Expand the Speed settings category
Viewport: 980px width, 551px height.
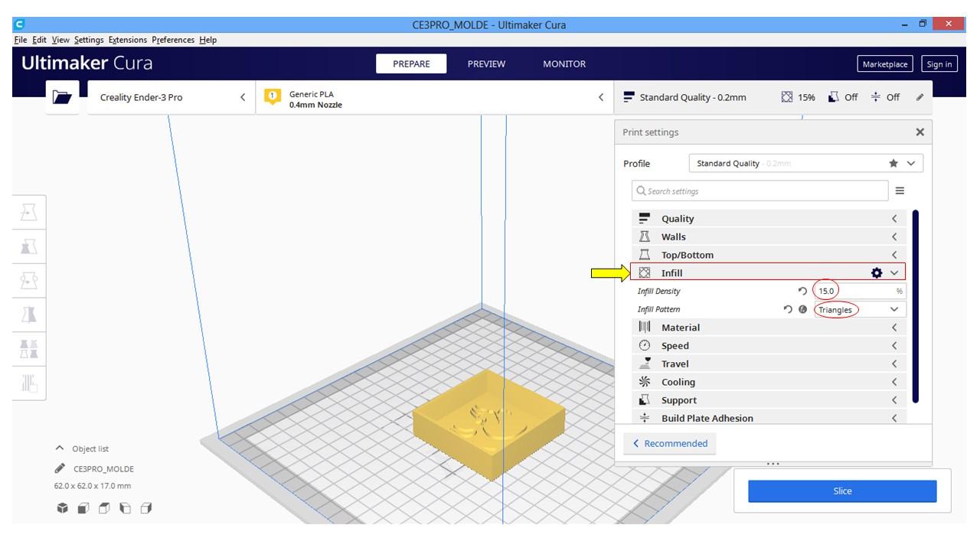769,345
